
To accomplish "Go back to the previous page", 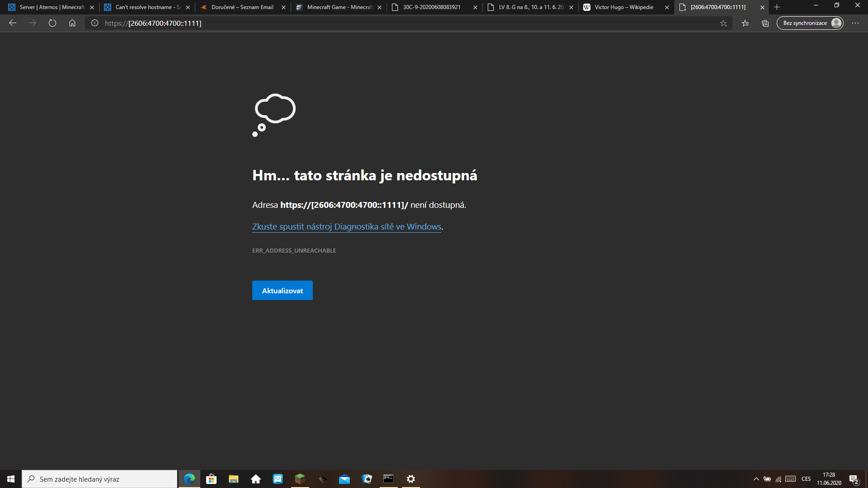I will [x=13, y=23].
